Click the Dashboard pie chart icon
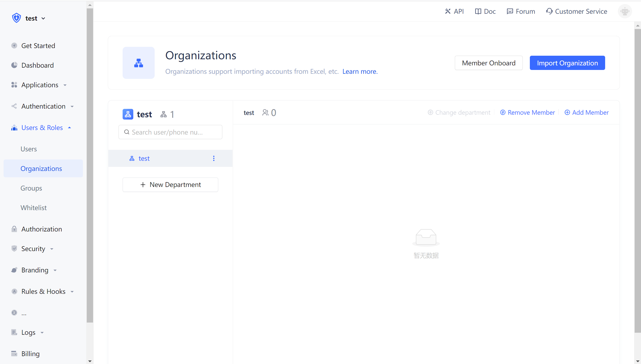The width and height of the screenshot is (641, 364). click(x=14, y=65)
